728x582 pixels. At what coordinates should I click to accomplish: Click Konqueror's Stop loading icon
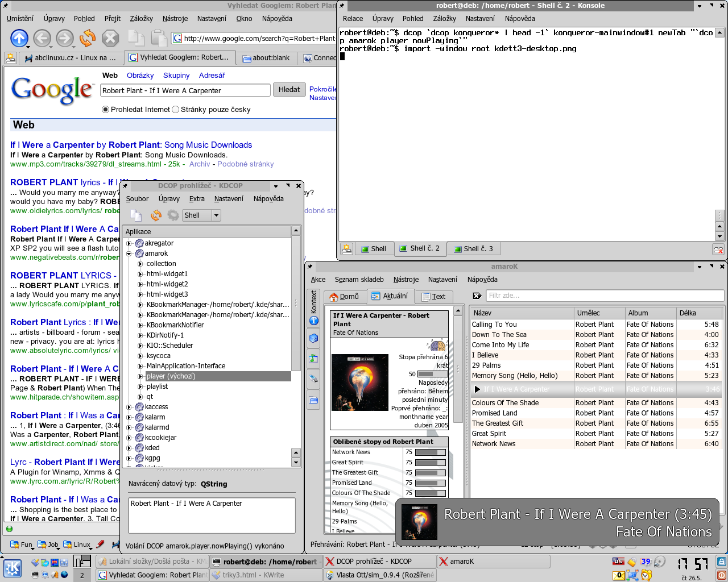tap(110, 38)
